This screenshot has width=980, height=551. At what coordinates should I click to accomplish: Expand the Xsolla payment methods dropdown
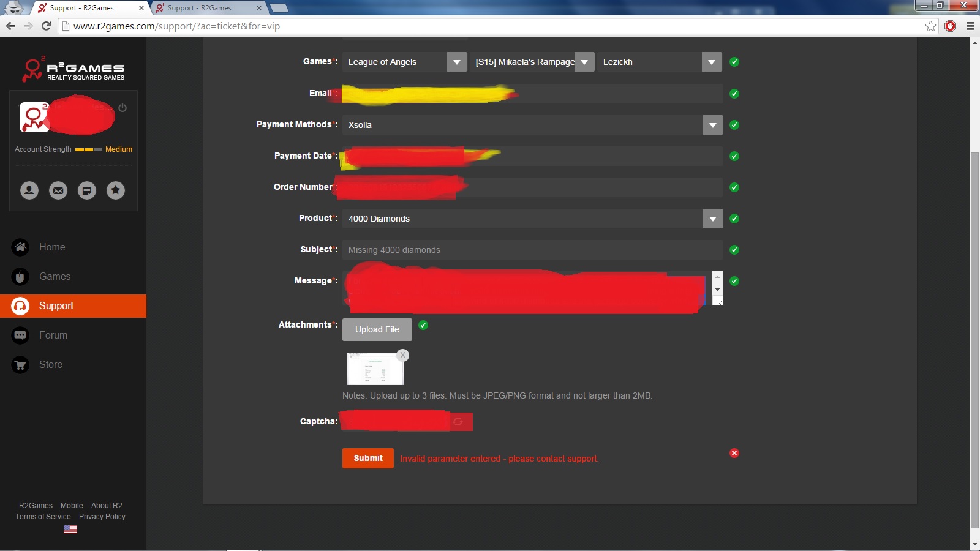pyautogui.click(x=712, y=125)
